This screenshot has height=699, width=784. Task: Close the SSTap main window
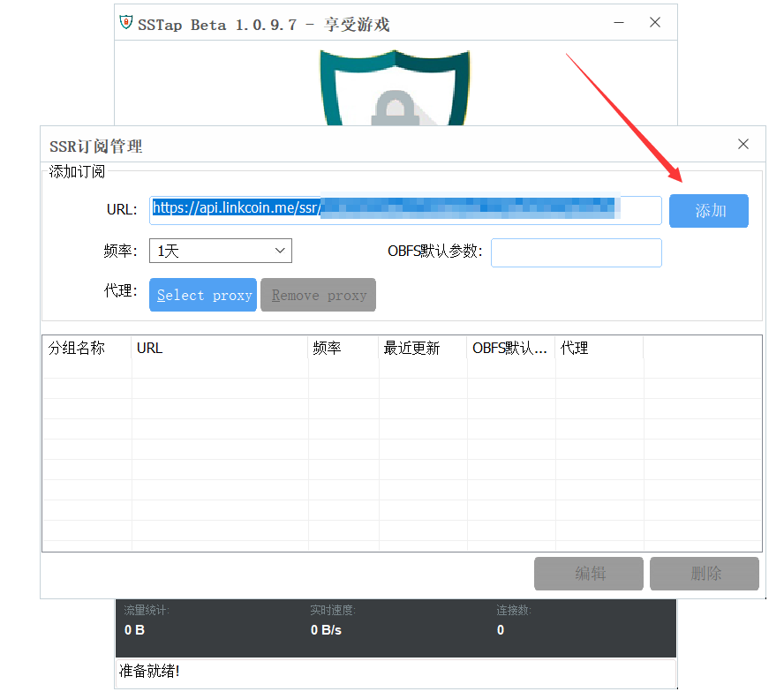[655, 22]
